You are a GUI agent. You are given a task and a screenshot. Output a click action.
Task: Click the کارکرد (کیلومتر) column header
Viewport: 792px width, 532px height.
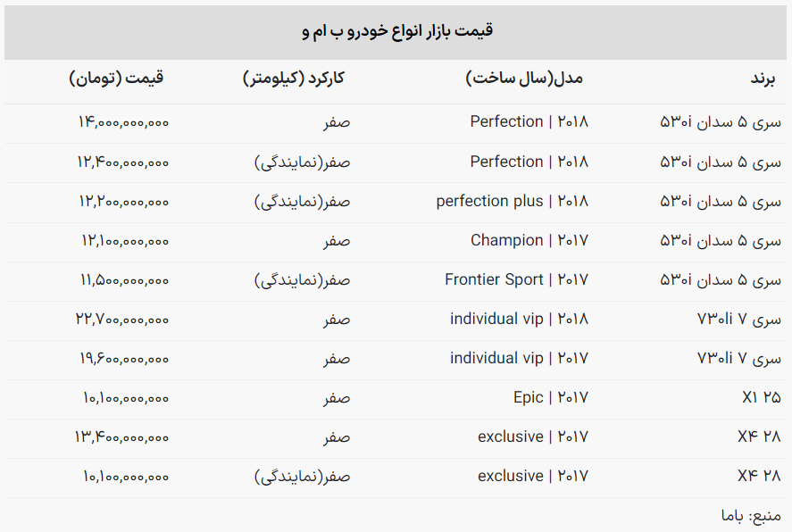click(x=294, y=79)
